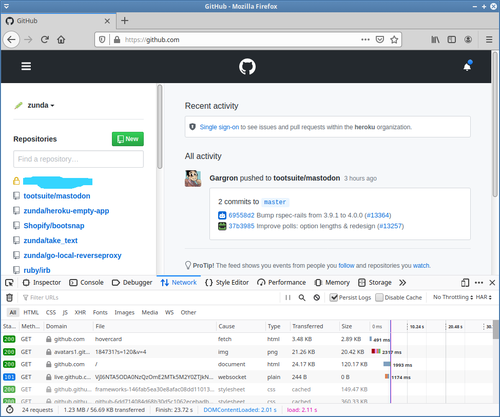Switch to the Inspector tab
This screenshot has height=417, width=500.
pyautogui.click(x=42, y=283)
